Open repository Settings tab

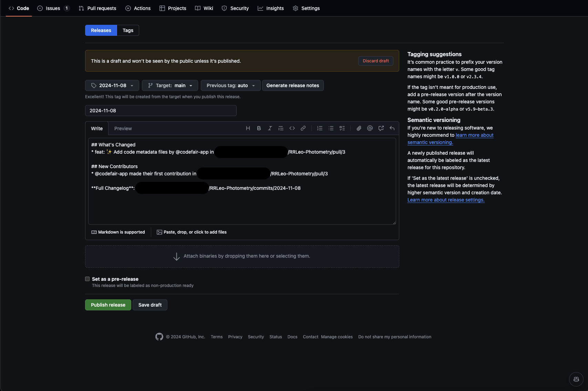[306, 8]
